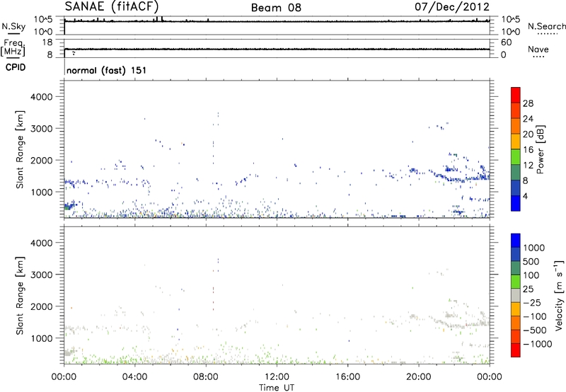Click the 1000 tick on velocity panel axis
The width and height of the screenshot is (566, 392).
click(42, 338)
